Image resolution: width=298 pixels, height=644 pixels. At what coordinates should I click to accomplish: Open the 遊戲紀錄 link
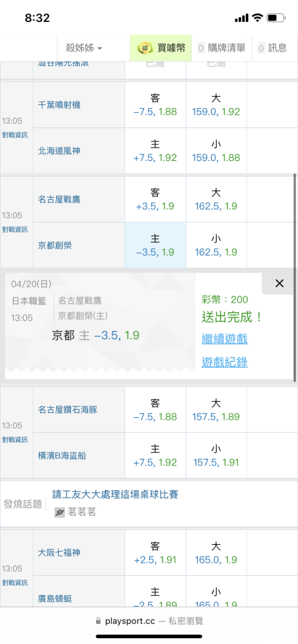pyautogui.click(x=224, y=362)
